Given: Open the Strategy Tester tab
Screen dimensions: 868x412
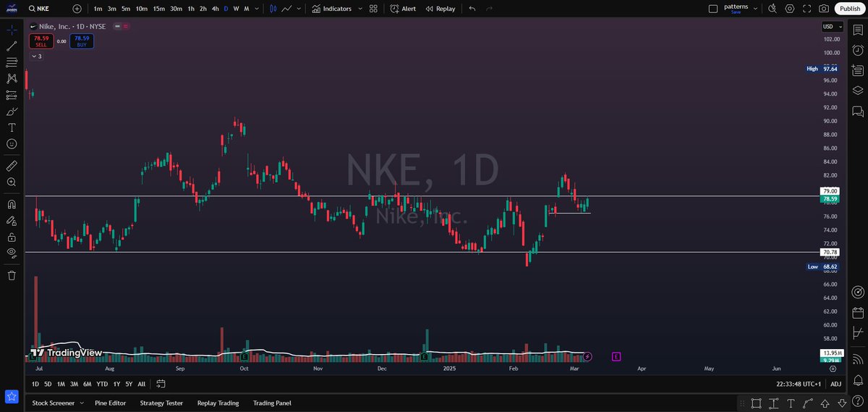Looking at the screenshot, I should click(x=161, y=403).
